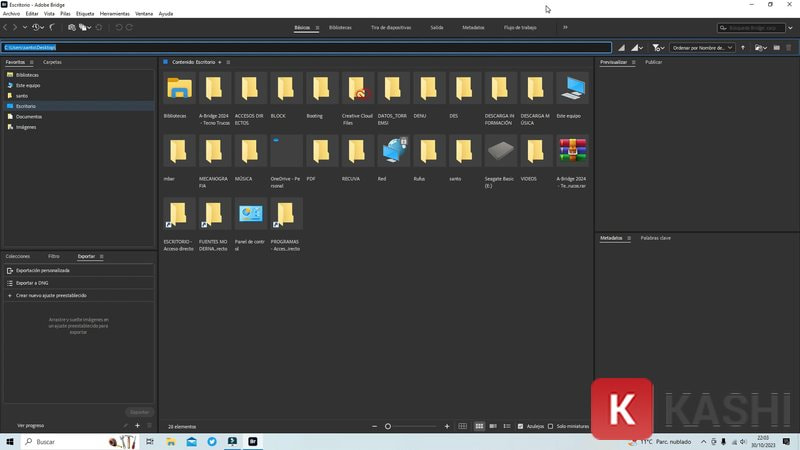This screenshot has width=800, height=450.
Task: Switch to the Metadatos workspace
Action: 473,28
